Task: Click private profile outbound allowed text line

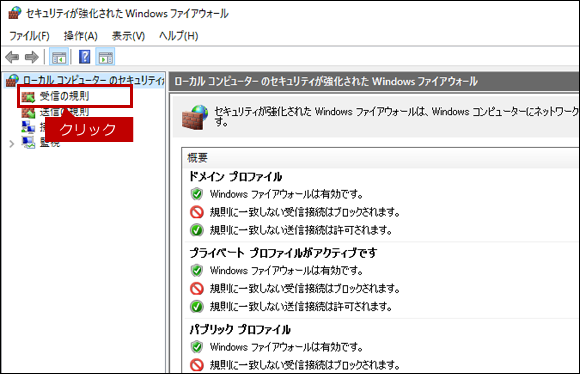Action: click(301, 307)
